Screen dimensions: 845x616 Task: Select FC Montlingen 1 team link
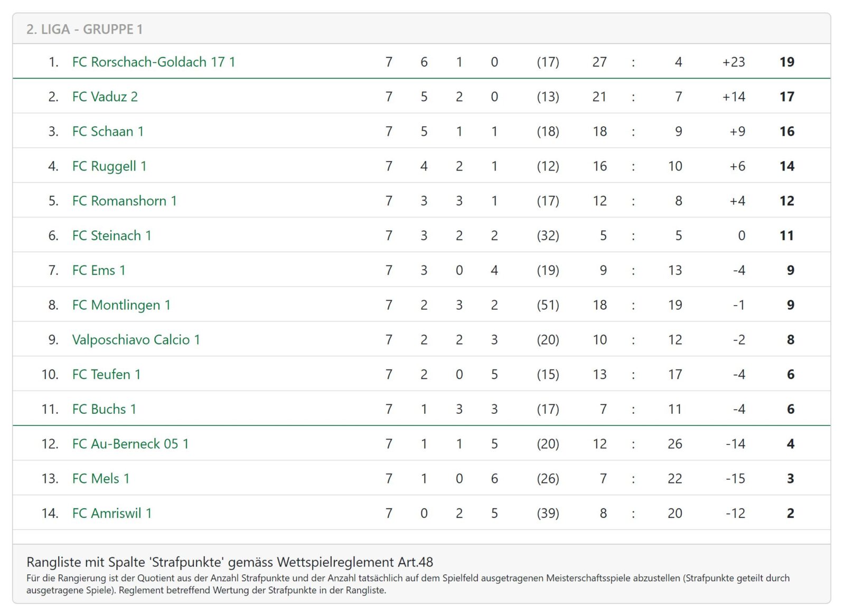click(x=121, y=305)
